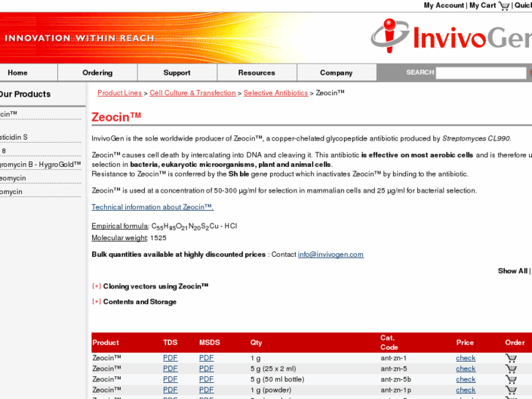
Task: Check price for ant-zn-1p
Action: click(x=465, y=390)
